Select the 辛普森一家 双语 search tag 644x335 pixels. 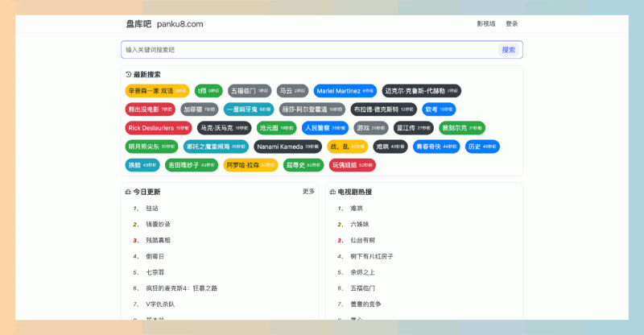(x=157, y=91)
